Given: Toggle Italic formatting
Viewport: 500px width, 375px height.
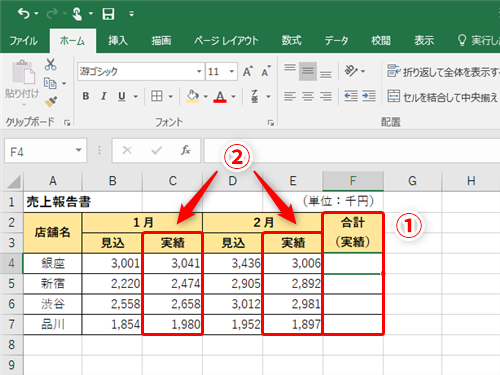Looking at the screenshot, I should coord(104,96).
